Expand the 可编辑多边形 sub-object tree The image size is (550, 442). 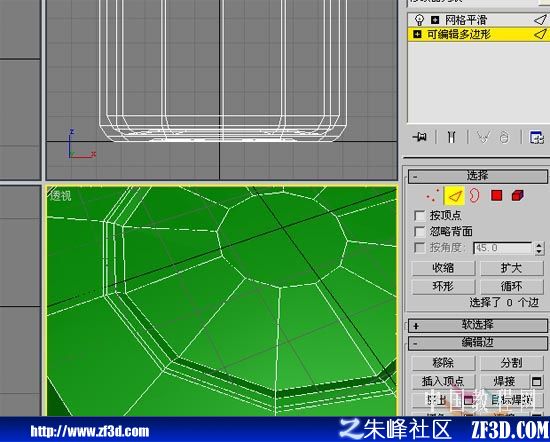click(417, 34)
